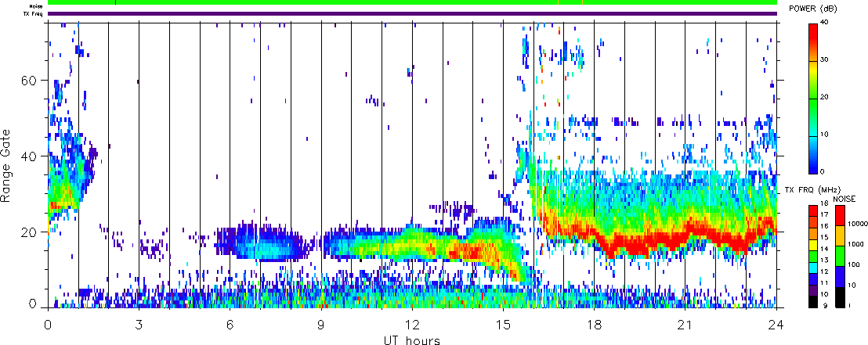Click the "100" label on the NOISE scale

coord(854,264)
